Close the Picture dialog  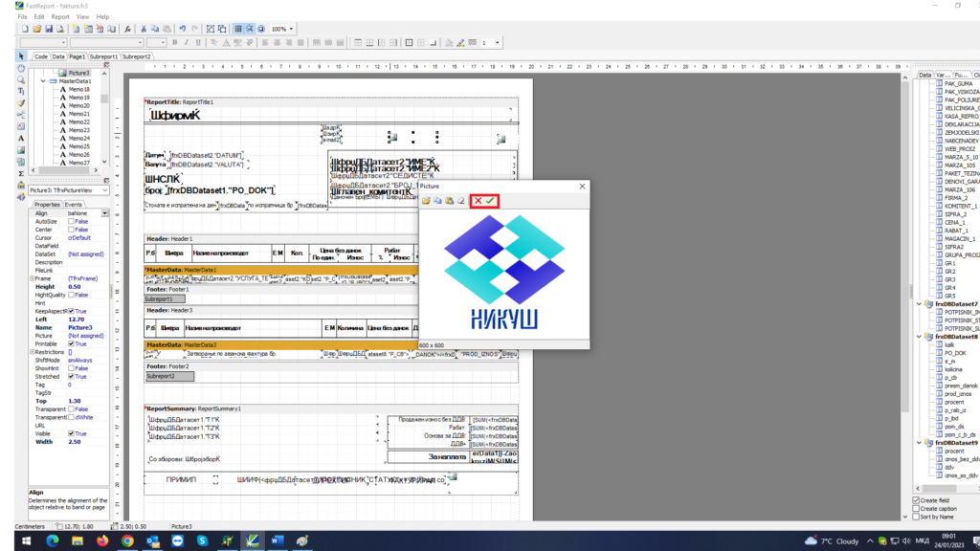tap(582, 187)
